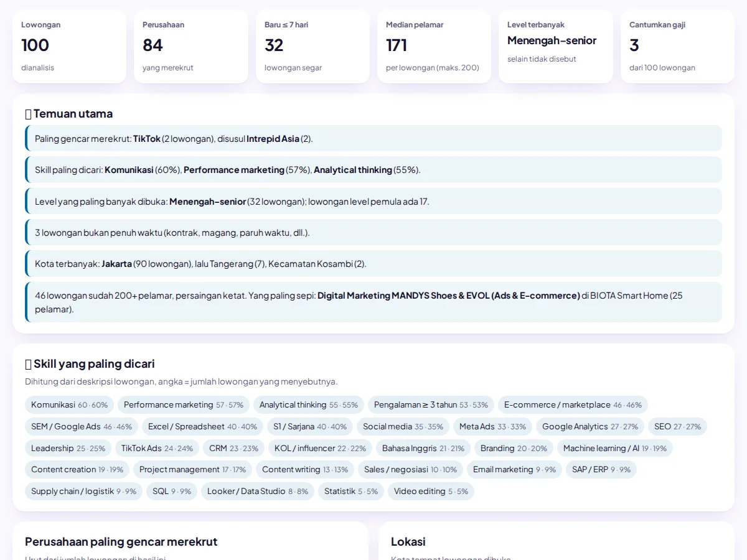Click the 'Baru ≤ 7 hari' stat card

312,47
